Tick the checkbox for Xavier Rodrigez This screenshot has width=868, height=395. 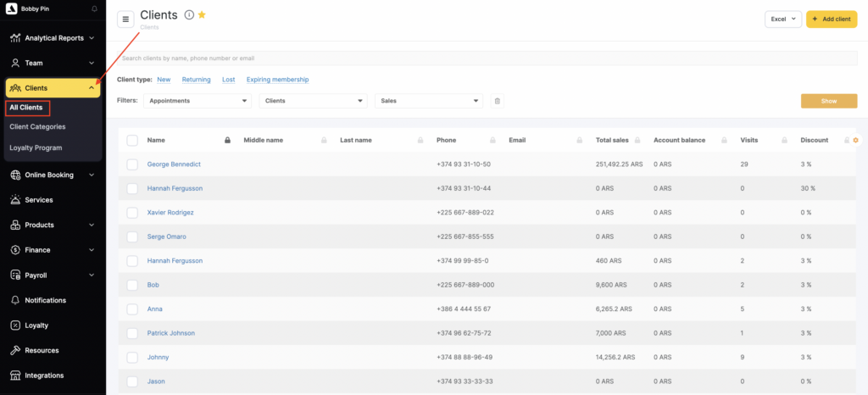[x=132, y=212]
